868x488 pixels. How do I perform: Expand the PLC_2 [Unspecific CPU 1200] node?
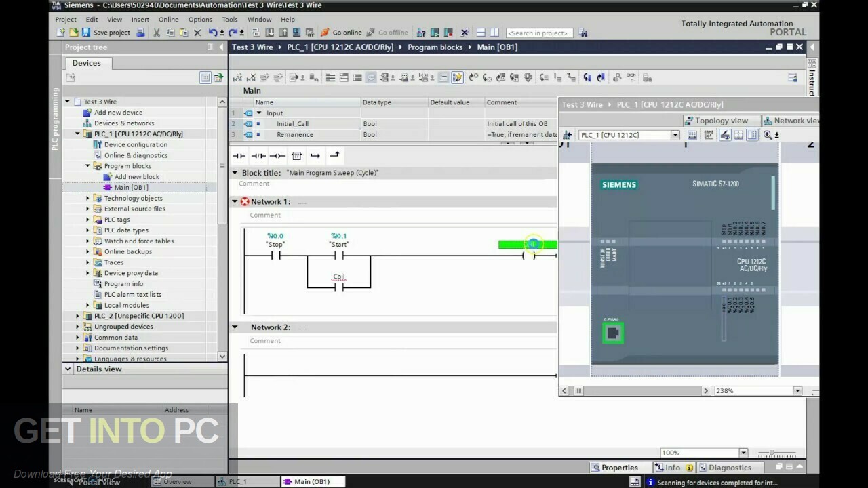[x=78, y=316]
